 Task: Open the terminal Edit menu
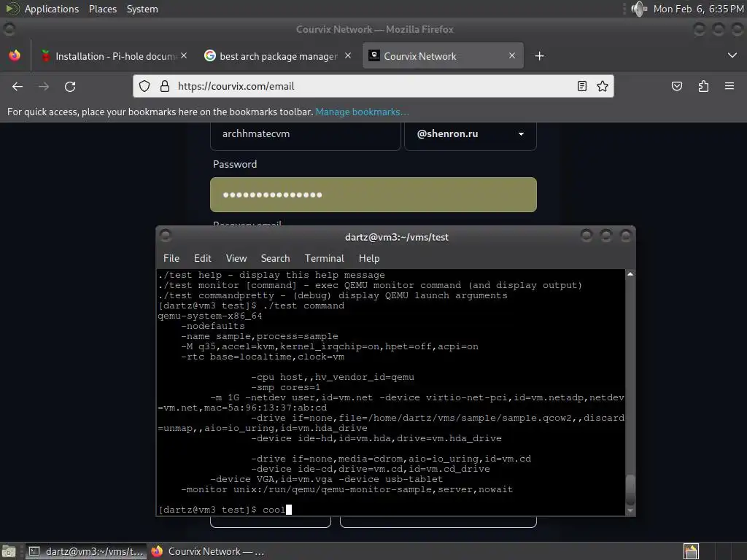203,258
